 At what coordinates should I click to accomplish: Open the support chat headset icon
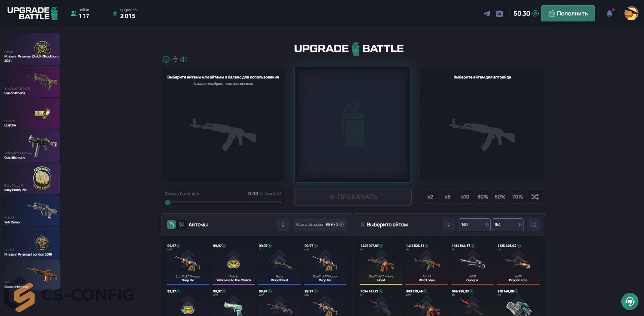tap(630, 301)
